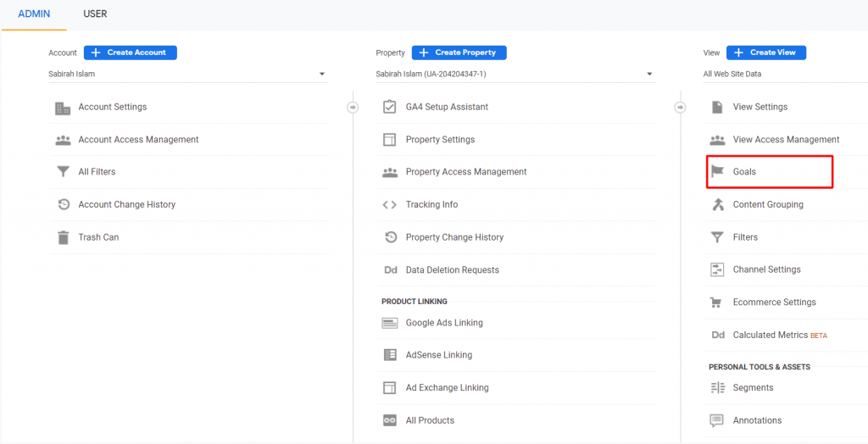Open the Annotations text link
The width and height of the screenshot is (868, 444).
[x=757, y=420]
